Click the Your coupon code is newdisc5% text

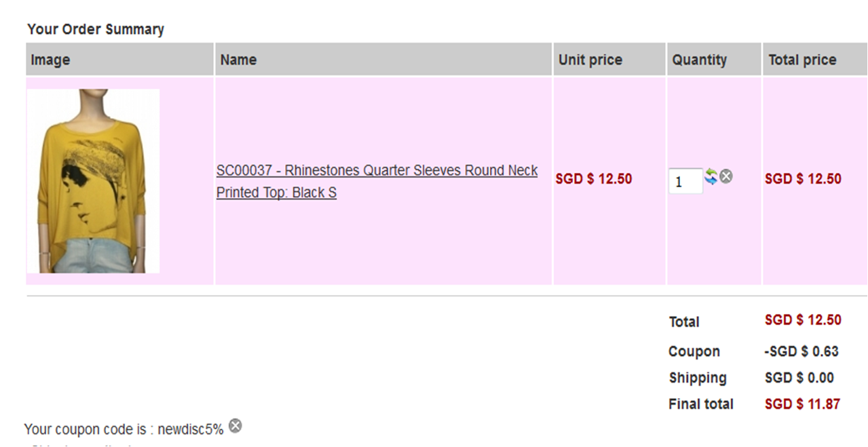pos(124,429)
